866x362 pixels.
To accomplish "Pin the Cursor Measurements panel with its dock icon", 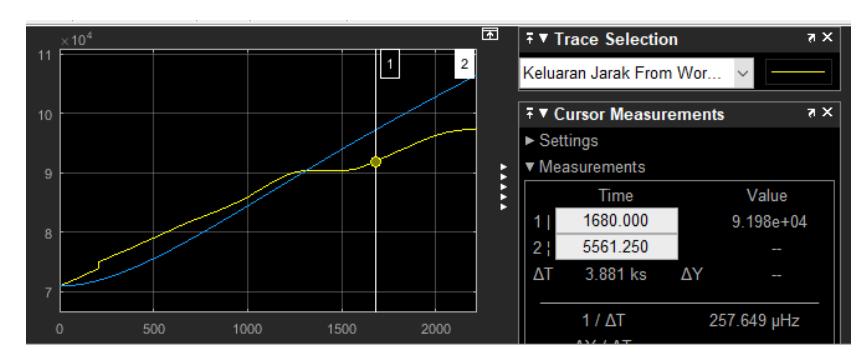I will click(530, 114).
